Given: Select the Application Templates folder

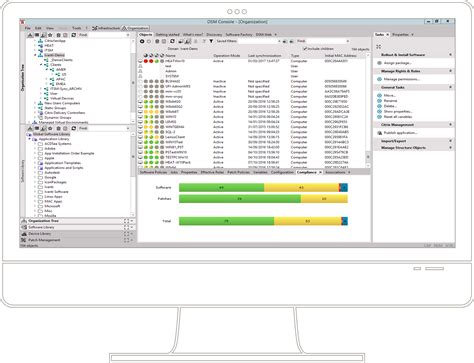Looking at the screenshot, I should pyautogui.click(x=63, y=163).
